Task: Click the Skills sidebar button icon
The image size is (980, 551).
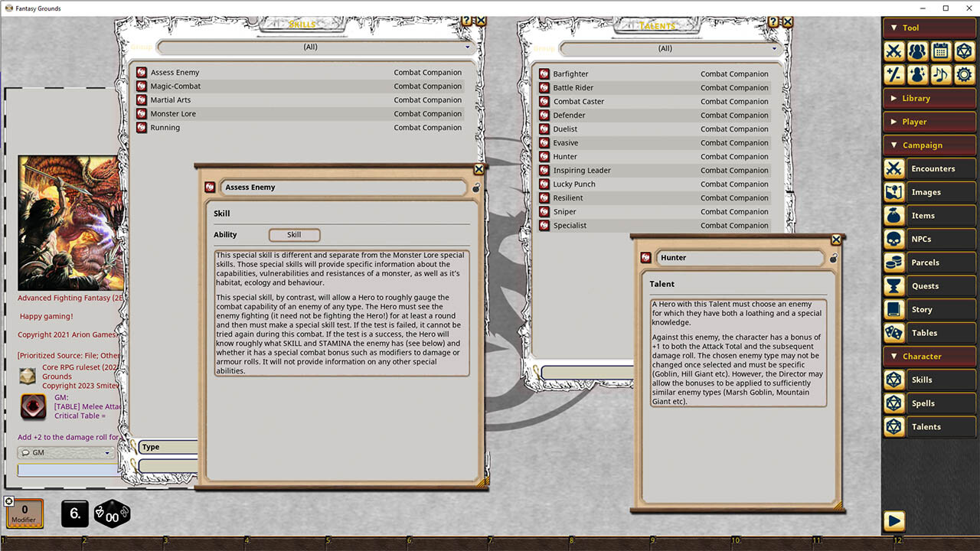Action: click(x=893, y=380)
